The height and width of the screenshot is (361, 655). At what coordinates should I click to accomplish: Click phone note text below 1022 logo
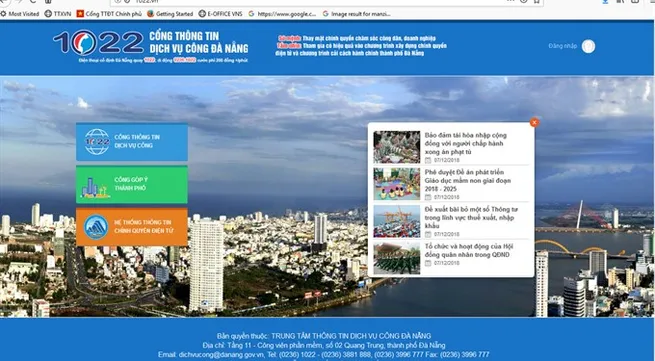tap(163, 60)
